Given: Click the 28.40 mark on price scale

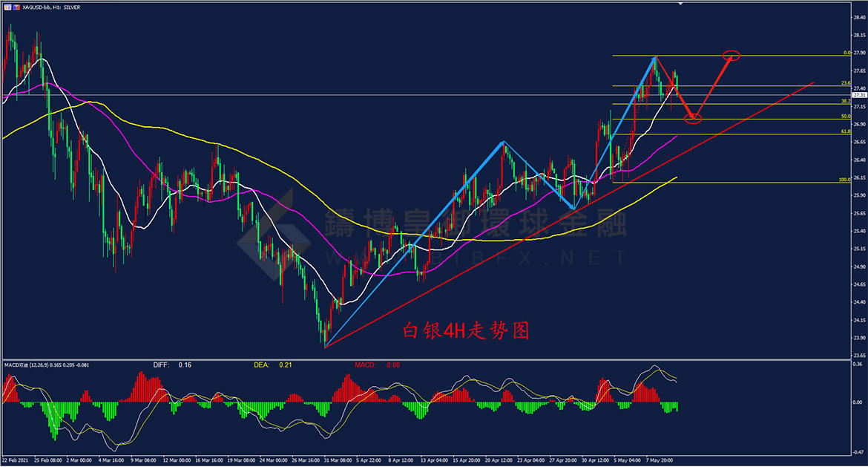Looking at the screenshot, I should (x=859, y=17).
